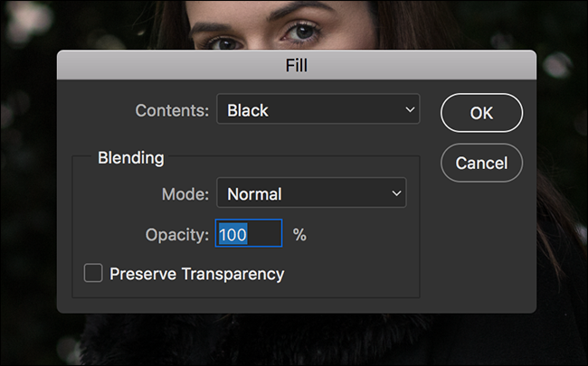Select the "Black" value in Contents
The image size is (588, 366).
click(x=248, y=111)
